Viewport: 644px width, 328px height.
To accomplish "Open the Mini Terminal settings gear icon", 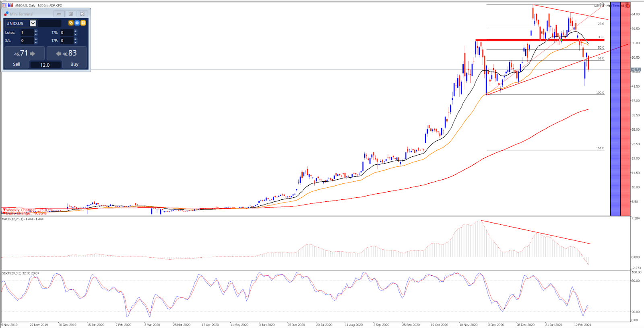I will (77, 23).
